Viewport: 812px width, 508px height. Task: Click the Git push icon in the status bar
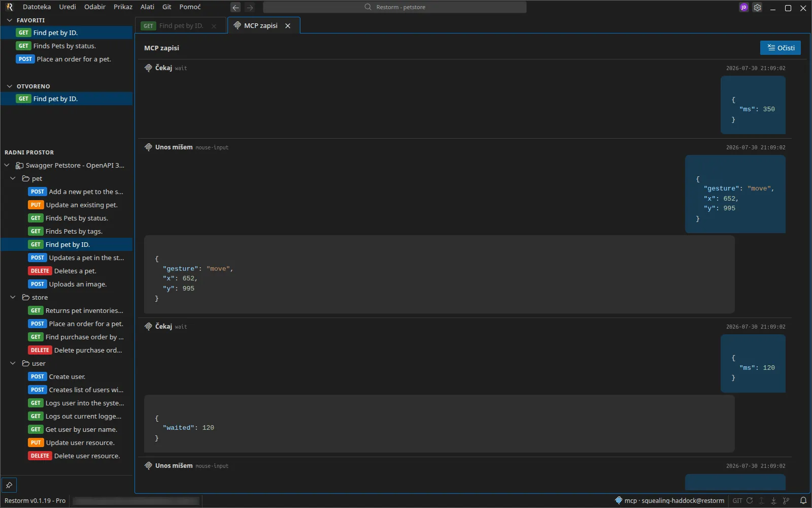tap(762, 500)
